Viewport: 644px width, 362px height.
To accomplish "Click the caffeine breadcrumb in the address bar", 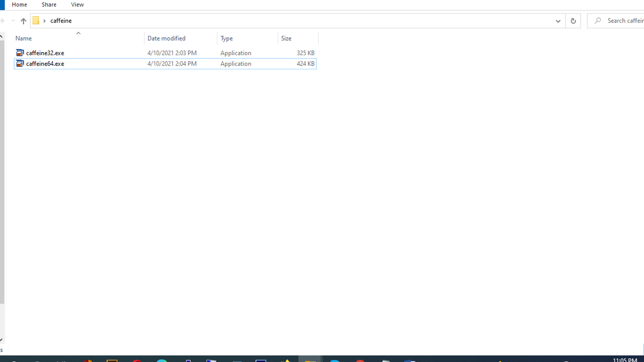I will point(61,21).
